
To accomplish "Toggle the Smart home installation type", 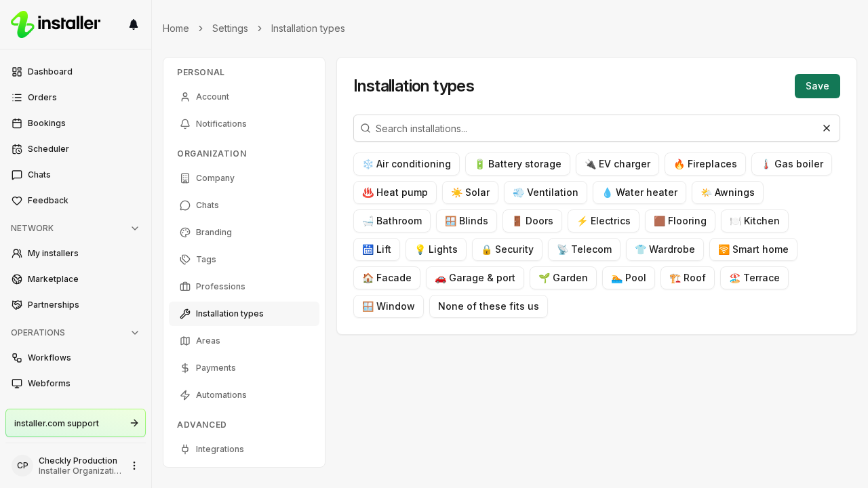I will pyautogui.click(x=753, y=249).
